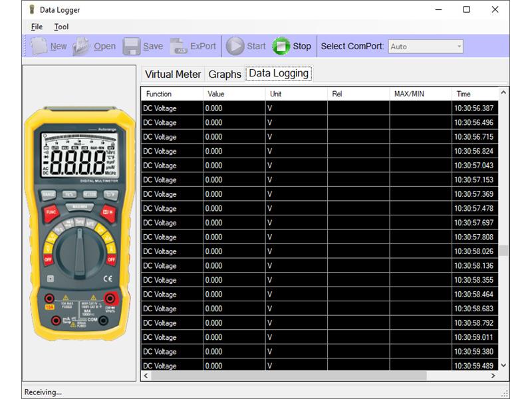The height and width of the screenshot is (399, 532).
Task: Click the horizontal scrollbar right arrow
Action: (x=493, y=376)
